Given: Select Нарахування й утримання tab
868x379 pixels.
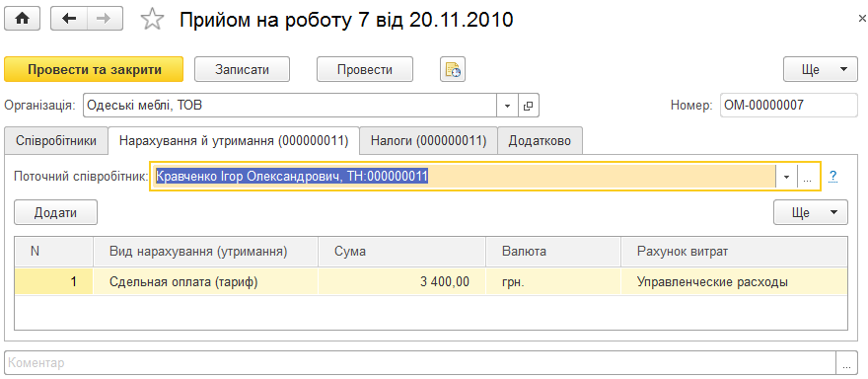Looking at the screenshot, I should click(234, 141).
